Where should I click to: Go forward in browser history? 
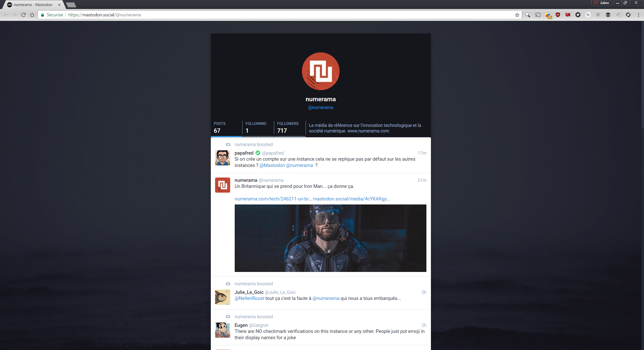pyautogui.click(x=15, y=15)
